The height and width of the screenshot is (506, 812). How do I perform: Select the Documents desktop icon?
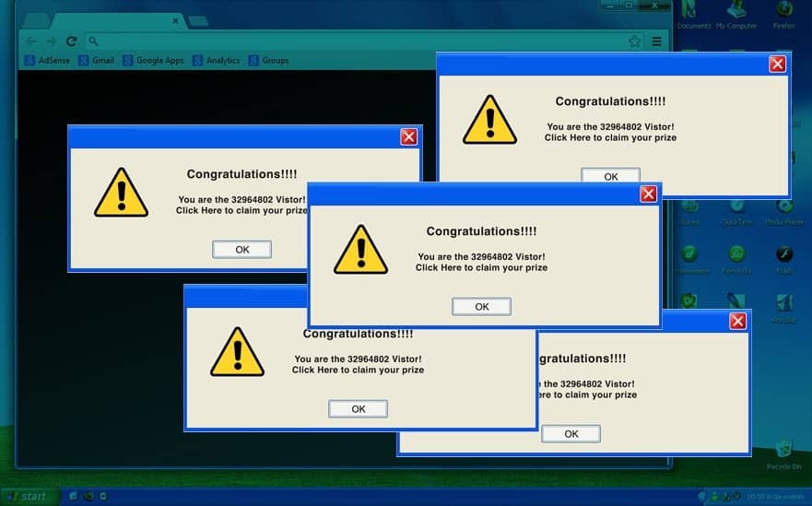(691, 15)
